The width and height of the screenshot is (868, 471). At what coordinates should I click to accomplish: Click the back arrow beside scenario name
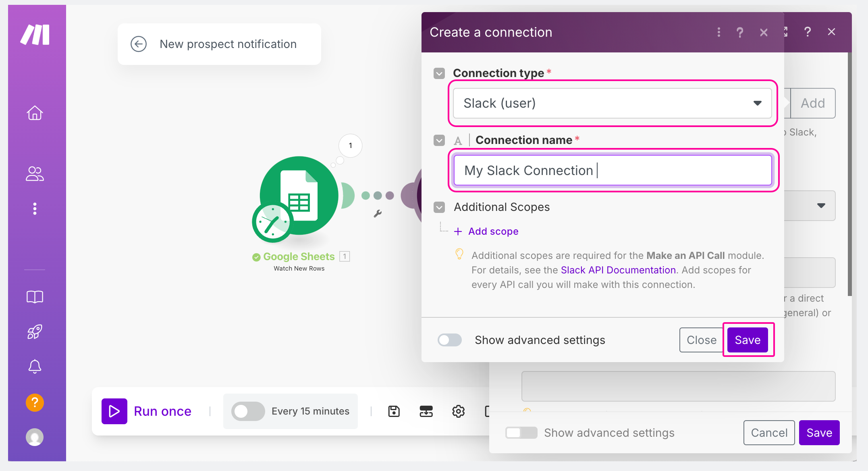(139, 44)
